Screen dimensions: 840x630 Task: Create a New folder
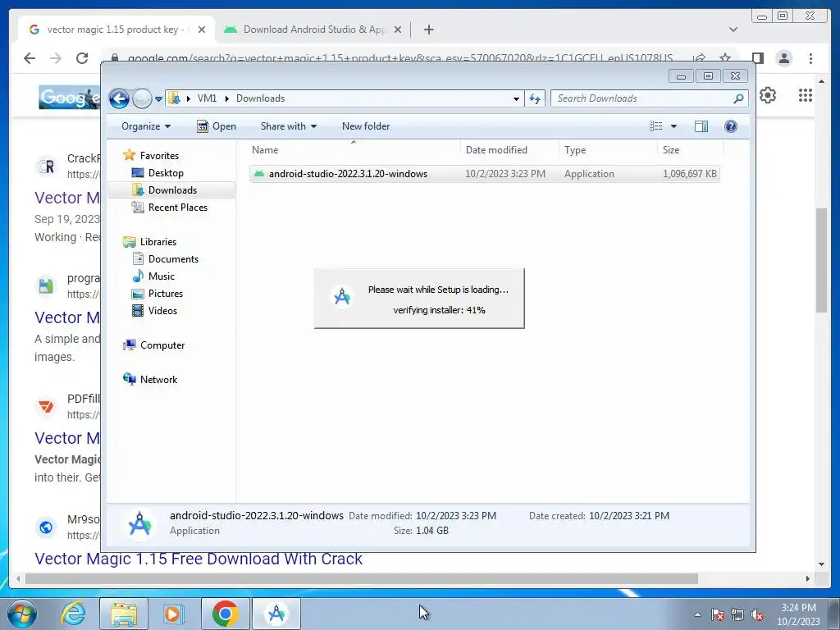[366, 126]
